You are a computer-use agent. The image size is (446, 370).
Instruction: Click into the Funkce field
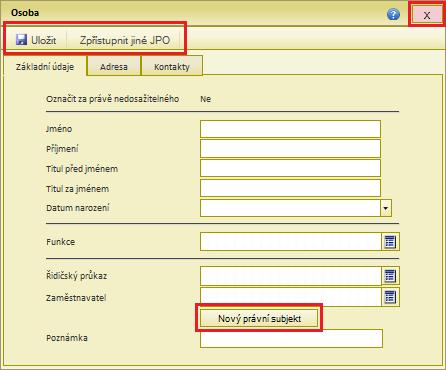[291, 242]
